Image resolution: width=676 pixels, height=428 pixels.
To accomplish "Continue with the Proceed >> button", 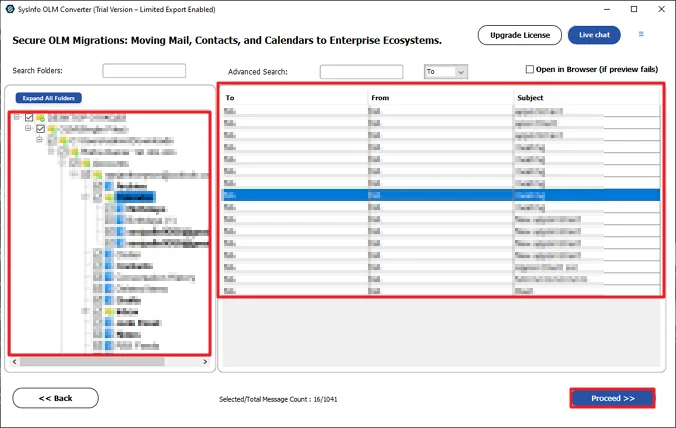I will [x=613, y=398].
